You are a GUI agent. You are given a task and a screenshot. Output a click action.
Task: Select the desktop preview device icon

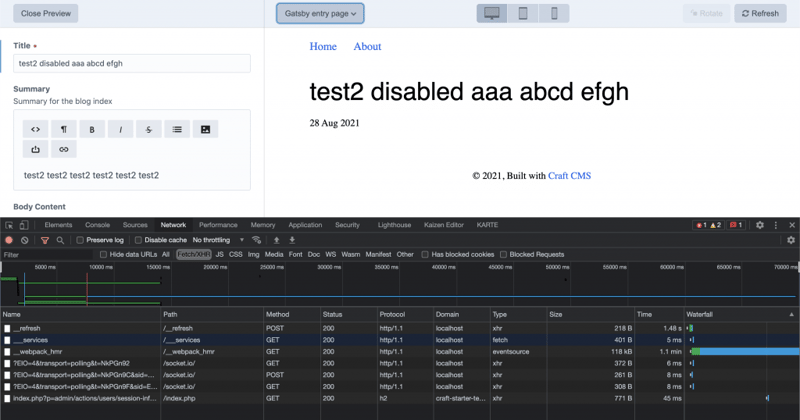point(491,14)
